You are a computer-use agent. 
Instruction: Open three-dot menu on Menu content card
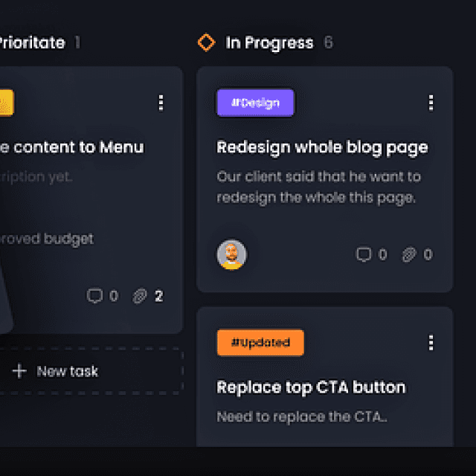[161, 103]
